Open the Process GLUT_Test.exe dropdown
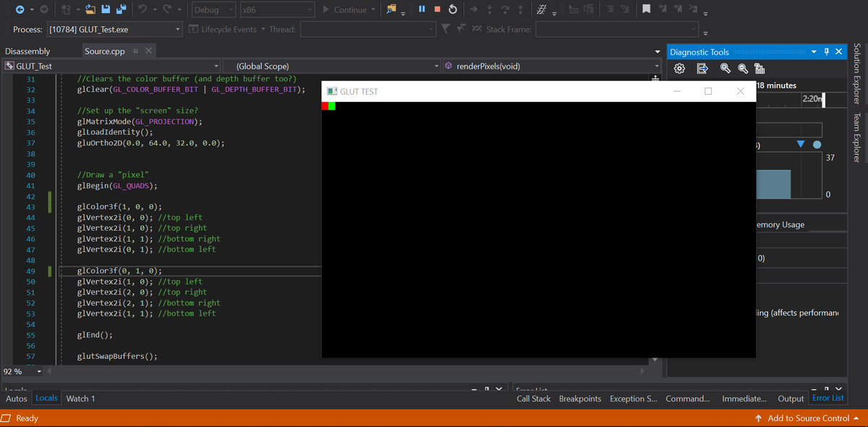868x427 pixels. pyautogui.click(x=114, y=30)
